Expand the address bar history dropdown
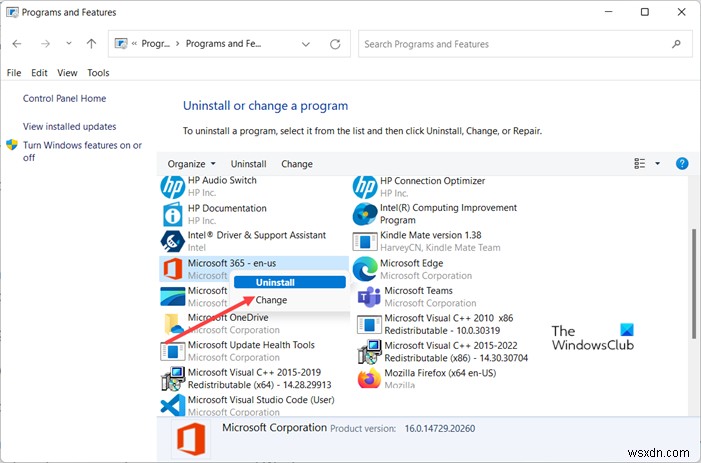Viewport: 701px width, 463px height. (306, 44)
